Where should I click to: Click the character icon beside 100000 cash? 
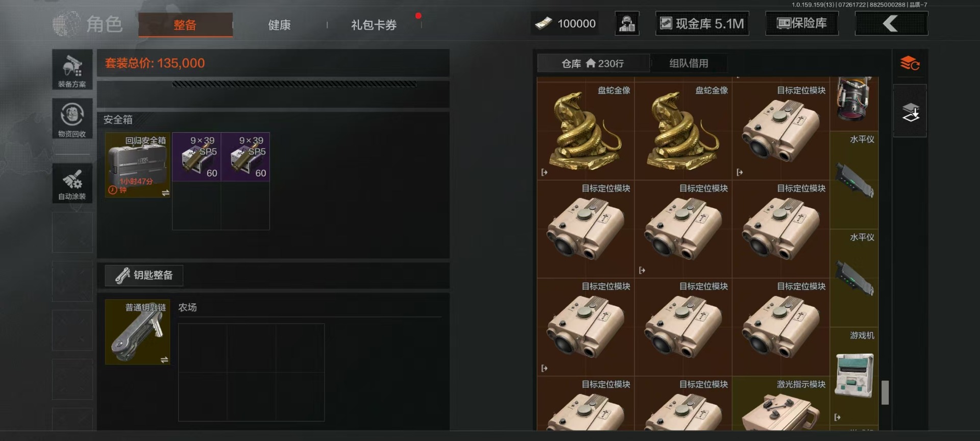point(627,23)
